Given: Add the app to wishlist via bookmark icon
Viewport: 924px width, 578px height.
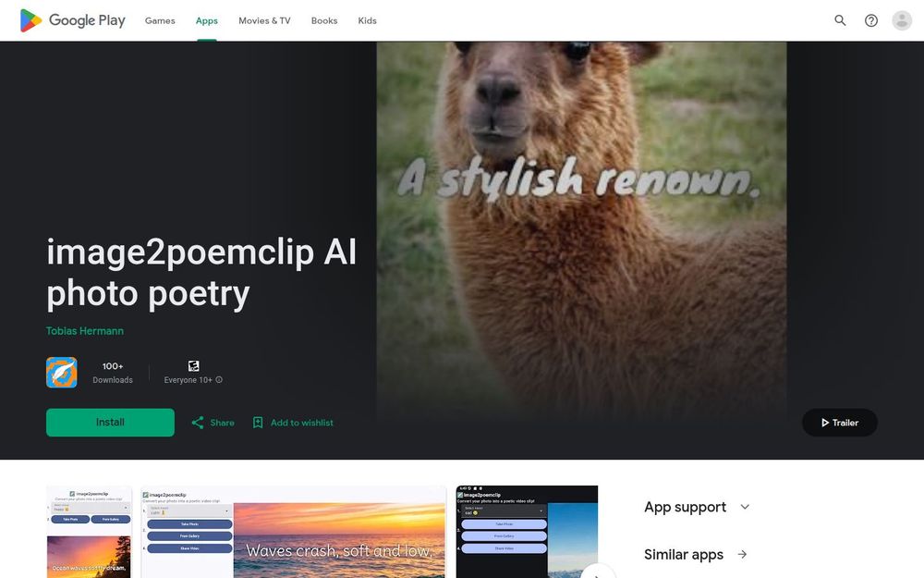Looking at the screenshot, I should [258, 423].
